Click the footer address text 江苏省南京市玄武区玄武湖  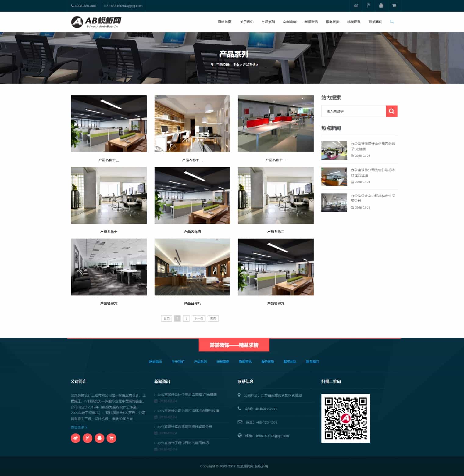(281, 395)
